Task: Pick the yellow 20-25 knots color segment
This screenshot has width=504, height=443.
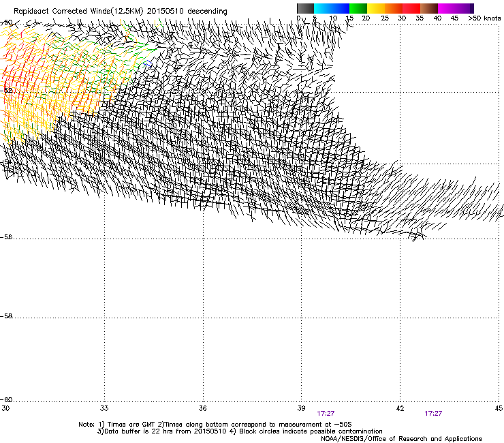Action: [376, 8]
